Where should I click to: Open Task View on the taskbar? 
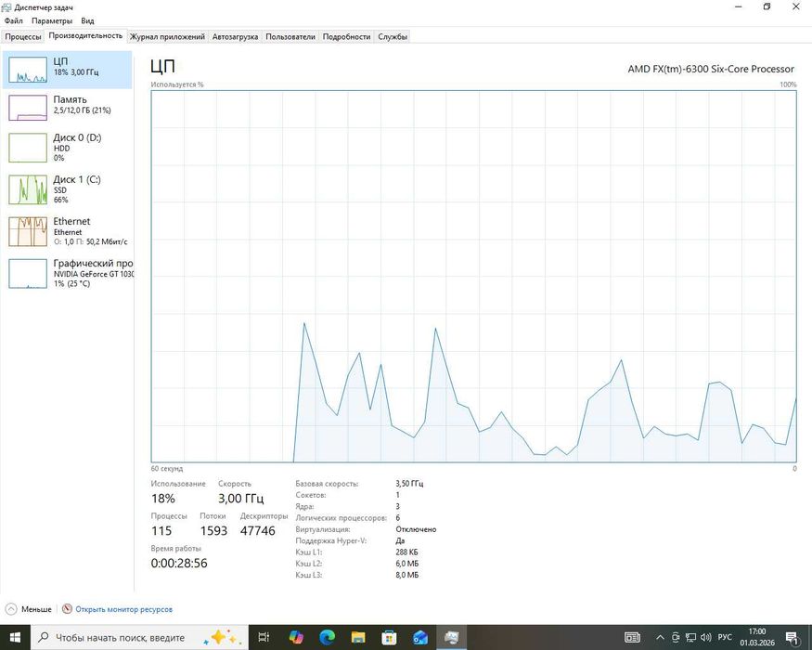264,637
